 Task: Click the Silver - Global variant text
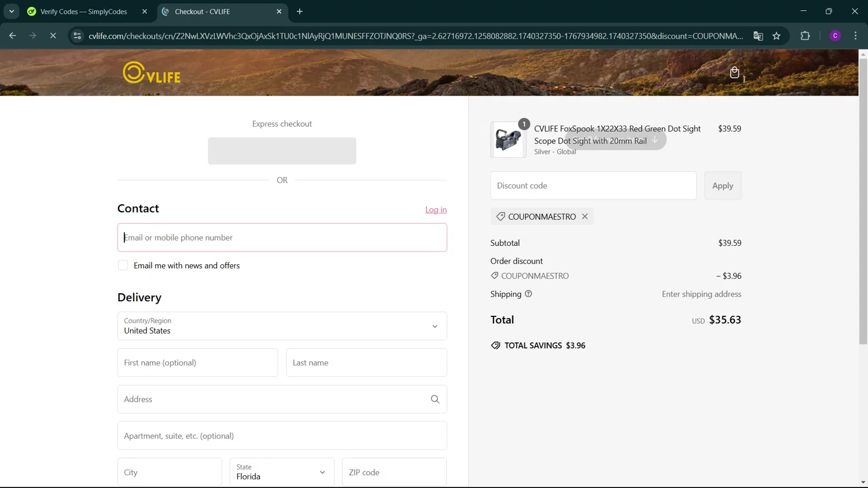(555, 151)
